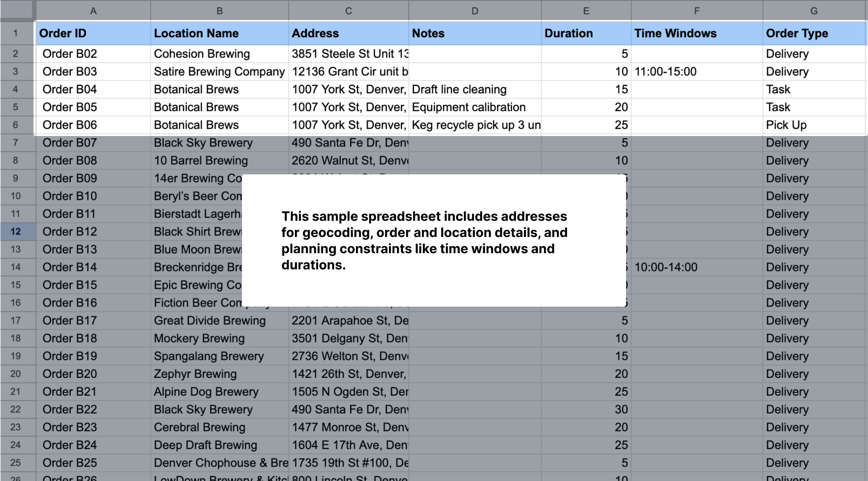Viewport: 868px width, 481px height.
Task: Click the Cohesion Brewing cell
Action: click(219, 53)
